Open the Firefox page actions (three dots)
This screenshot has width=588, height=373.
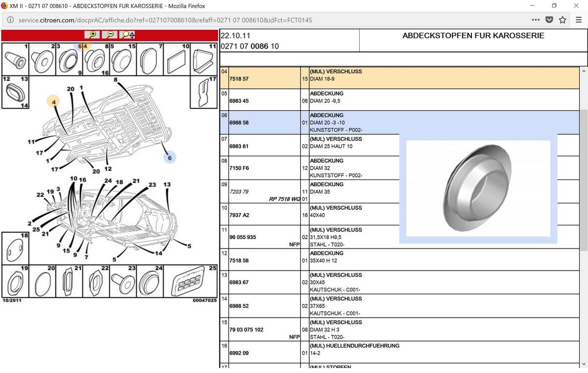536,20
